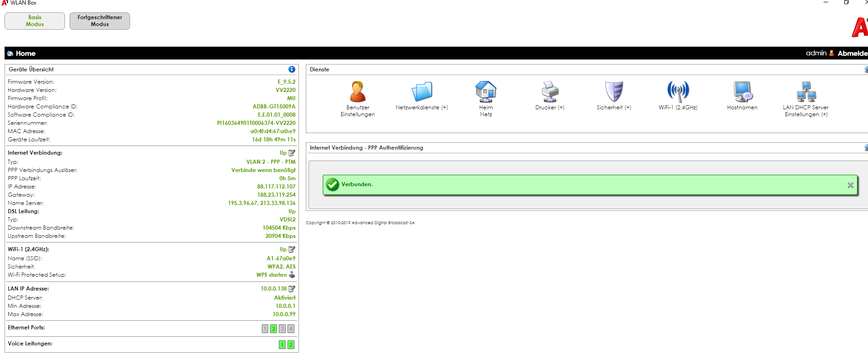Select SSID name A1-67a0e9
Image resolution: width=868 pixels, height=355 pixels.
pyautogui.click(x=281, y=258)
